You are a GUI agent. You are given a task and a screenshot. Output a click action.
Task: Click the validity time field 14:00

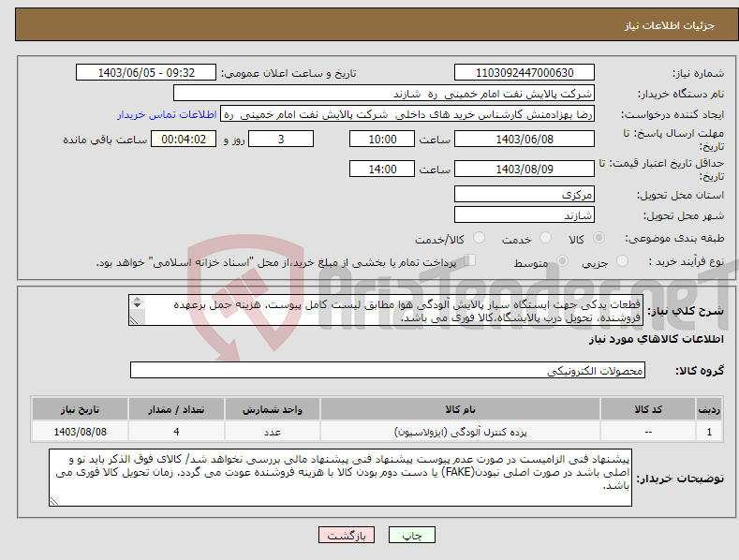[382, 169]
